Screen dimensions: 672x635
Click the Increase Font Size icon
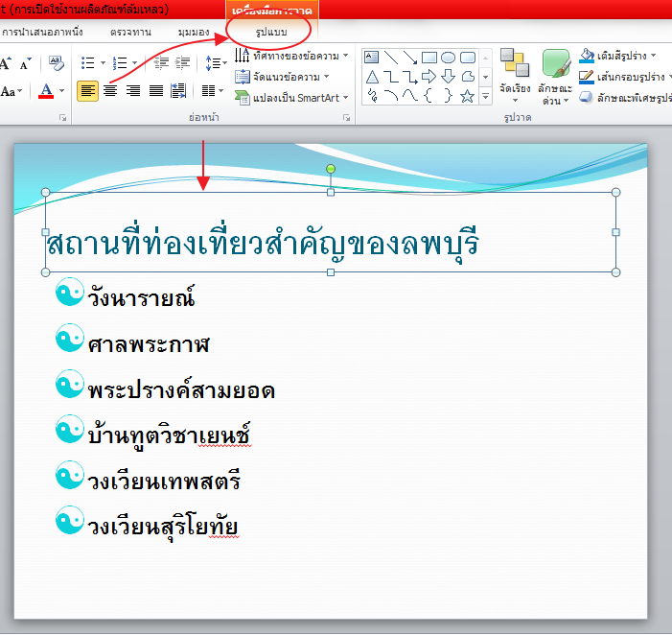pyautogui.click(x=5, y=63)
